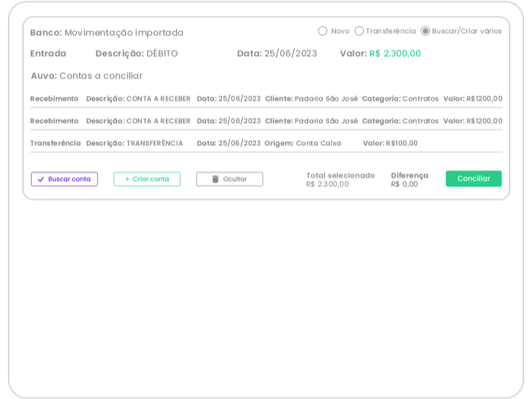
Task: Click the Diferença R$ 0,00 value
Action: pyautogui.click(x=404, y=184)
